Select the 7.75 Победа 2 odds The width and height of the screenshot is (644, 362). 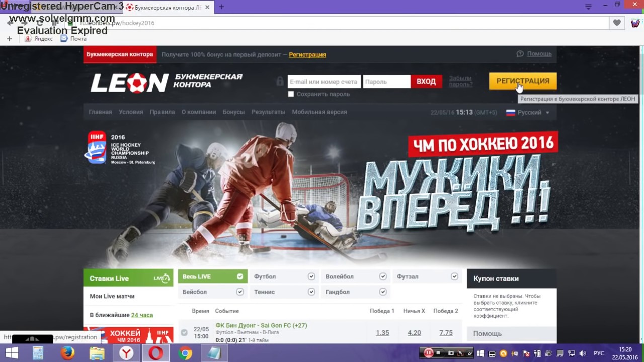pos(446,333)
